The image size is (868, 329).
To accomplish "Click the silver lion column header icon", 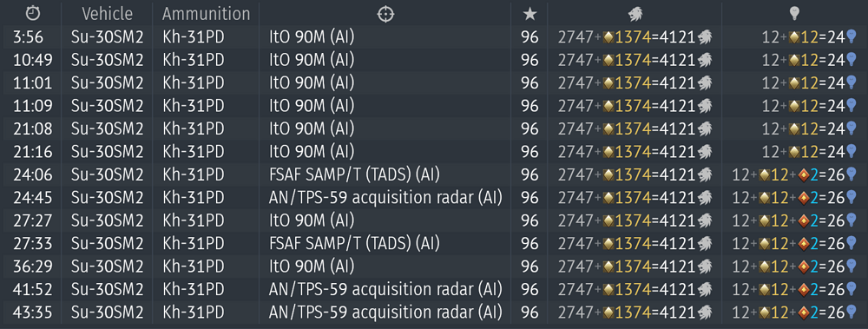I will coord(635,15).
